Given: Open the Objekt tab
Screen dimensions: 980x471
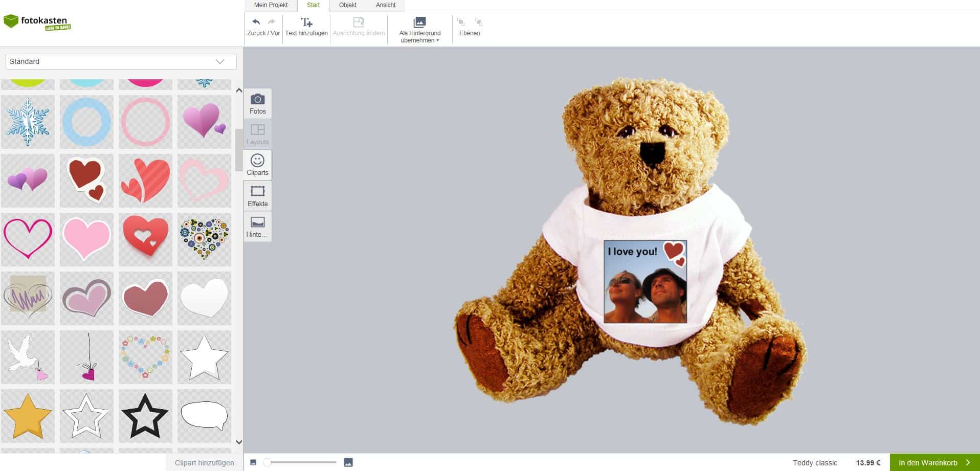Looking at the screenshot, I should coord(348,5).
